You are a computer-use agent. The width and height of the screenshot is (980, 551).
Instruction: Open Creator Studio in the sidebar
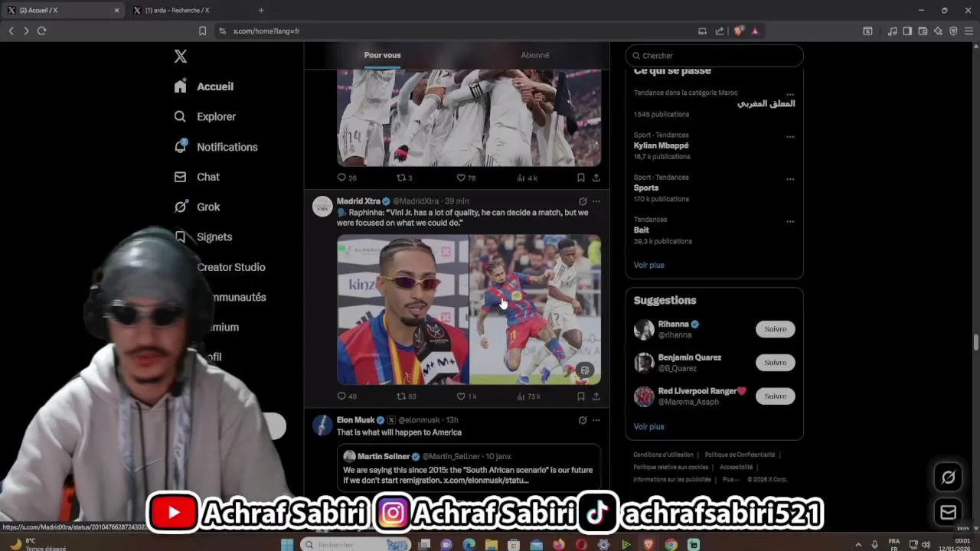(x=230, y=267)
